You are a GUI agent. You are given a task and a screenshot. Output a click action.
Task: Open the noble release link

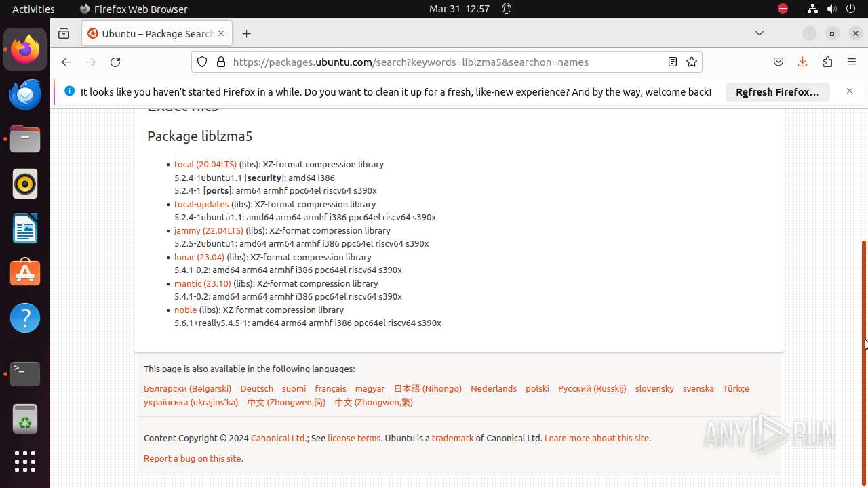(x=185, y=310)
